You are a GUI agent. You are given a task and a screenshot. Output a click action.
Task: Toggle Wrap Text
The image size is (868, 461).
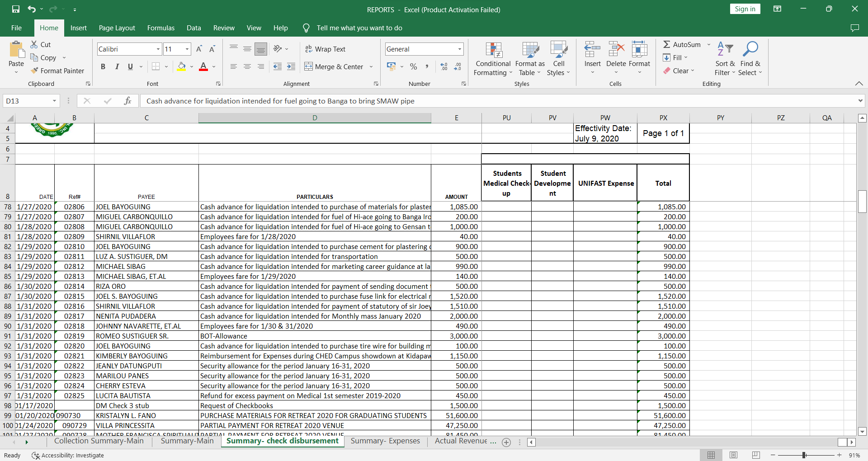(325, 49)
